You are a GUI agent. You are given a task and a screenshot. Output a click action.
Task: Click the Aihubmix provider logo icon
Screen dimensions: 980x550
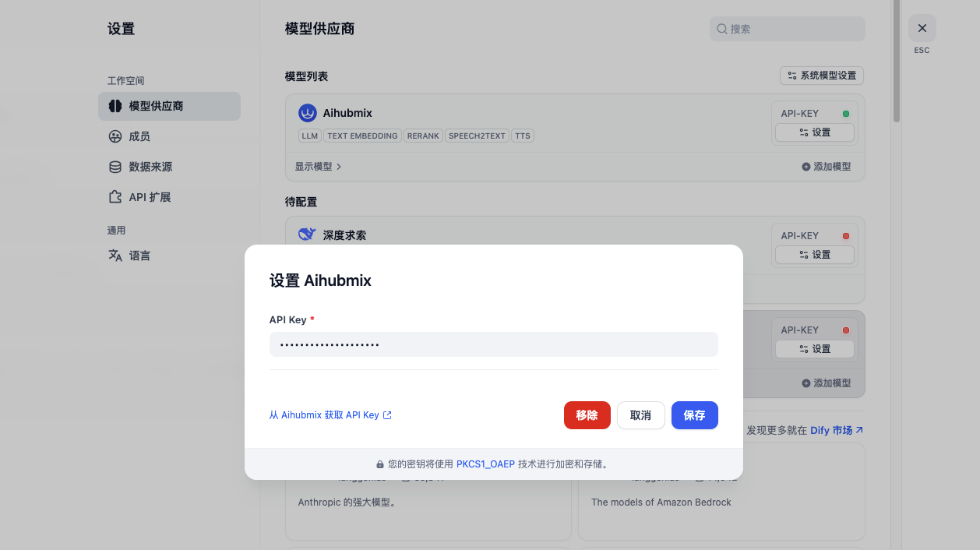click(308, 113)
